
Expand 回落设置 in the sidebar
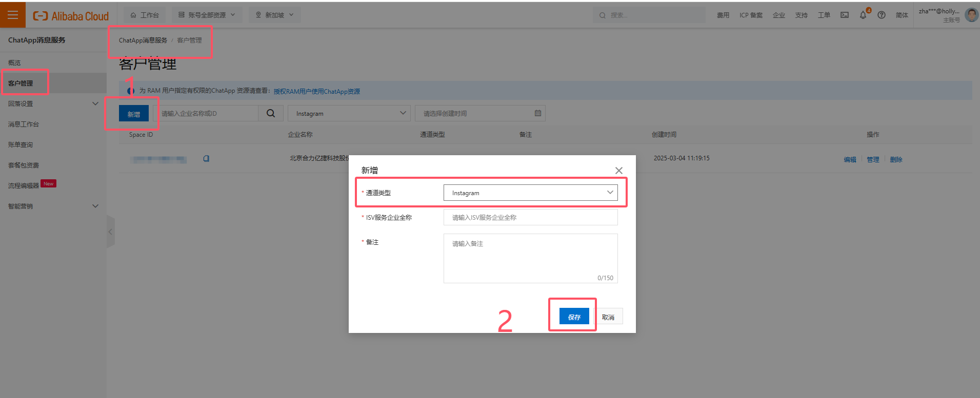[53, 103]
